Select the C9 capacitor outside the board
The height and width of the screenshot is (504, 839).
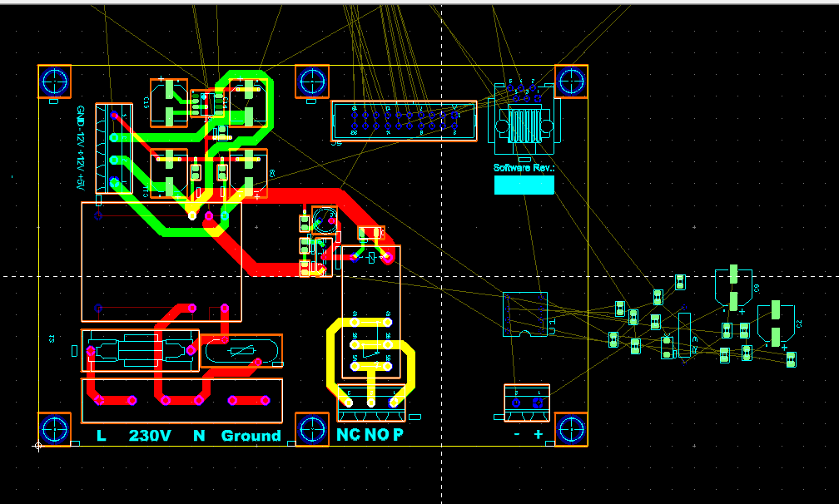point(733,287)
